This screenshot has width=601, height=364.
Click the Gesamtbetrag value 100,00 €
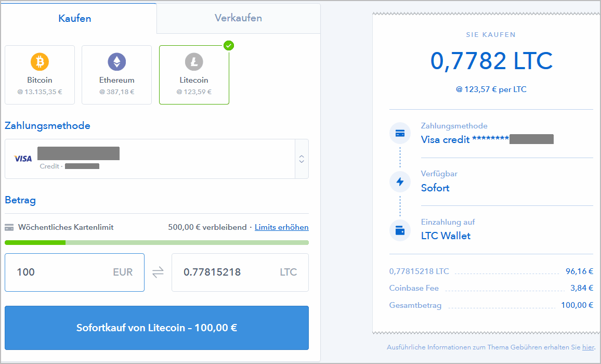pyautogui.click(x=577, y=305)
